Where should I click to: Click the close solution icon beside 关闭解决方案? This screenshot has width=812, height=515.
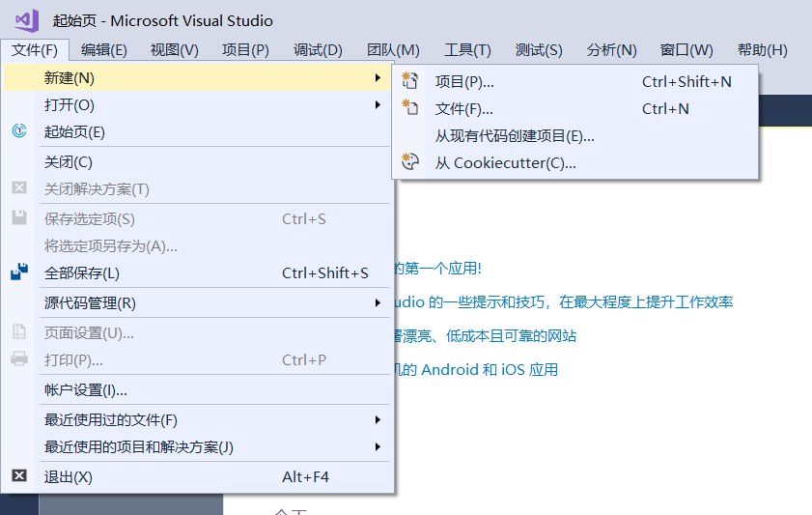click(x=19, y=187)
